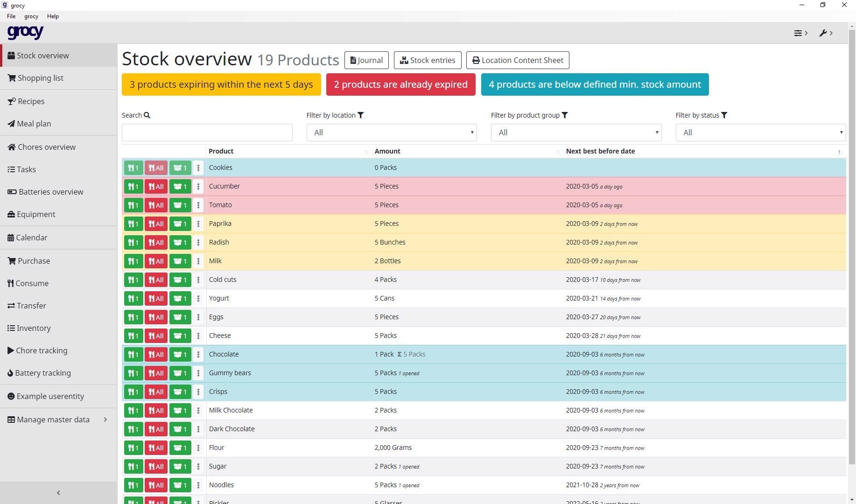This screenshot has width=856, height=504.
Task: Mark one Tomato as opened
Action: (180, 205)
